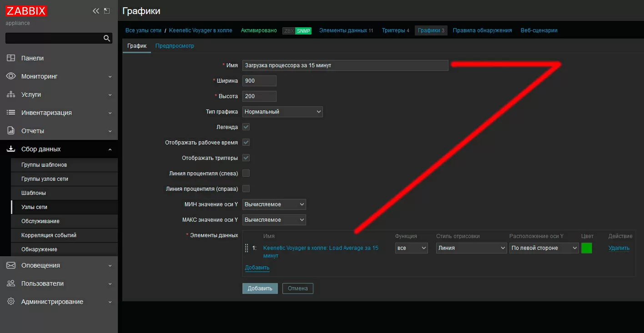Image resolution: width=644 pixels, height=333 pixels.
Task: Go to Все узлы сети breadcrumb
Action: [143, 30]
